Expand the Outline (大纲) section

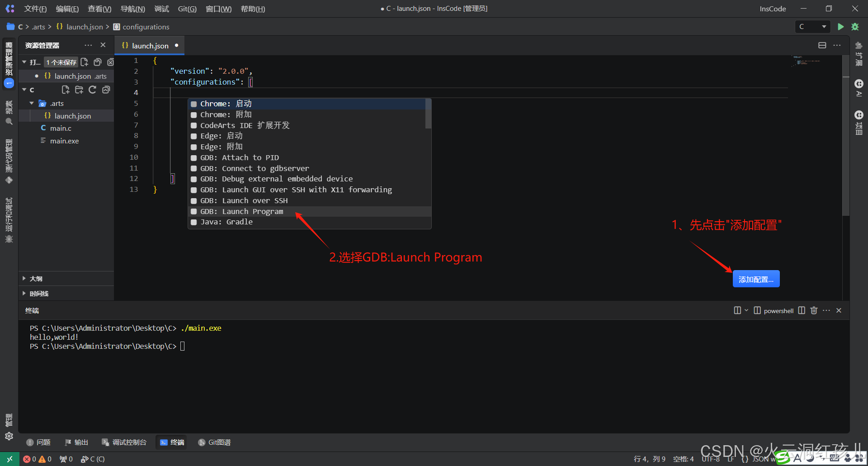[x=66, y=279]
